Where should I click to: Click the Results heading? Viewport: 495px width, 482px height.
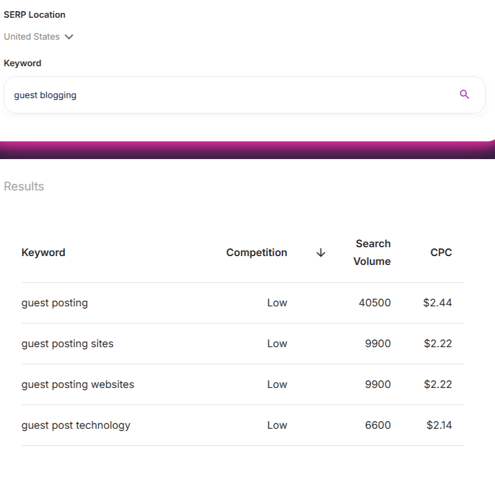24,186
